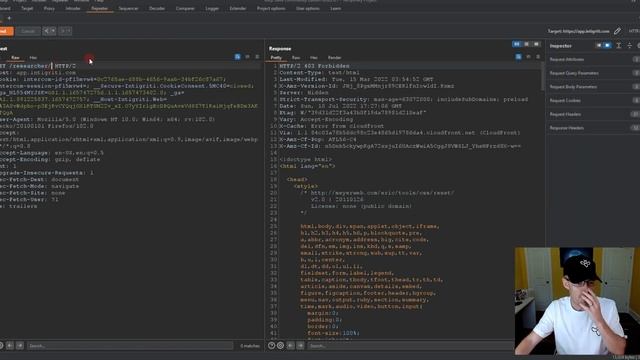Switch to the Decoder tab

157,8
